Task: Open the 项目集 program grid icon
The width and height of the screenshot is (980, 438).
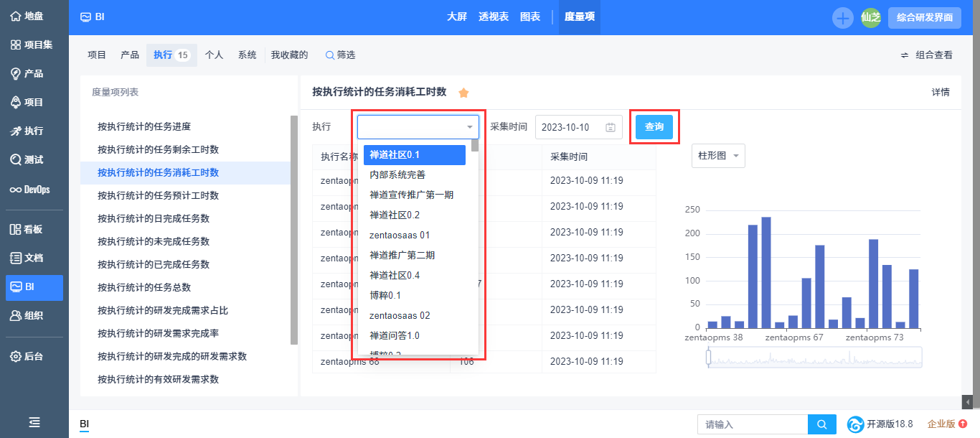Action: pyautogui.click(x=16, y=45)
